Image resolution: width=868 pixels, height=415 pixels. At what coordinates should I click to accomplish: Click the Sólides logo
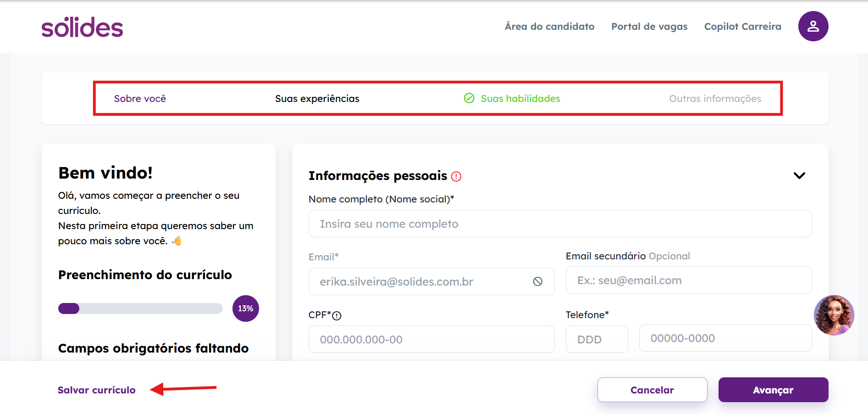point(83,27)
